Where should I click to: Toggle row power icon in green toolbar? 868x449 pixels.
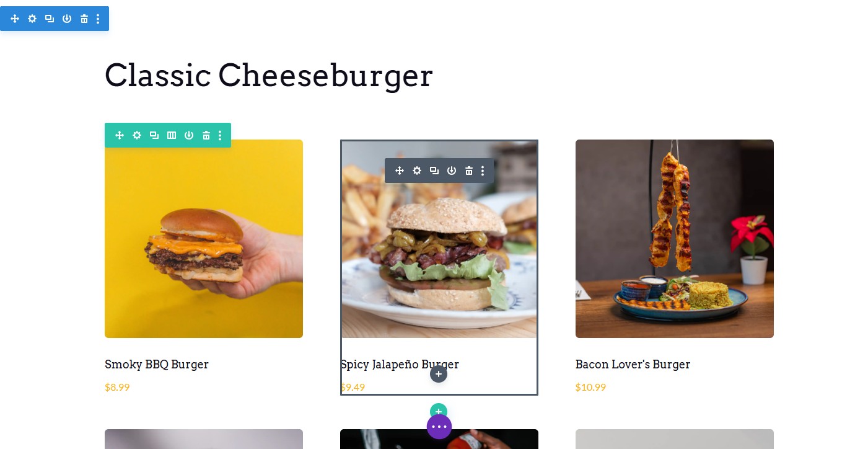(189, 135)
